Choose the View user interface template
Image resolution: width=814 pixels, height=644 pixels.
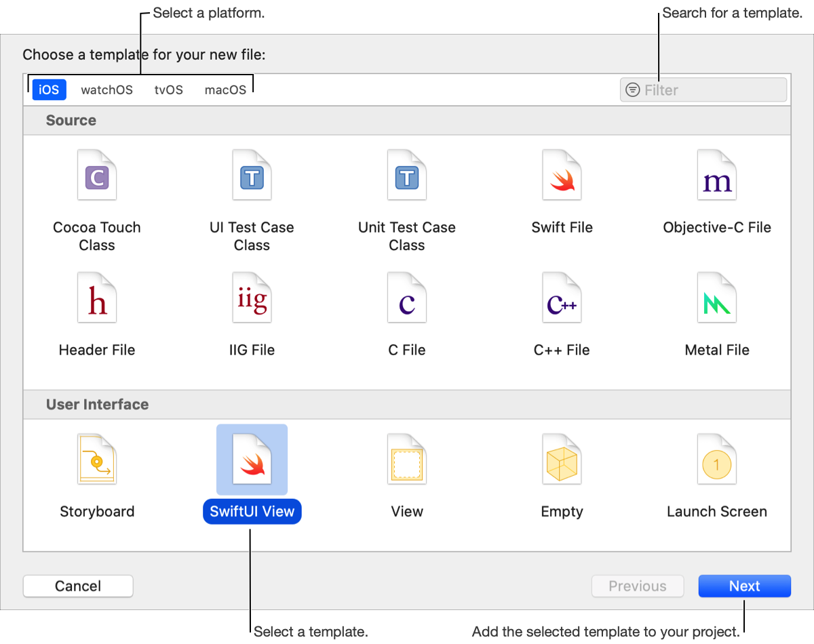tap(407, 460)
